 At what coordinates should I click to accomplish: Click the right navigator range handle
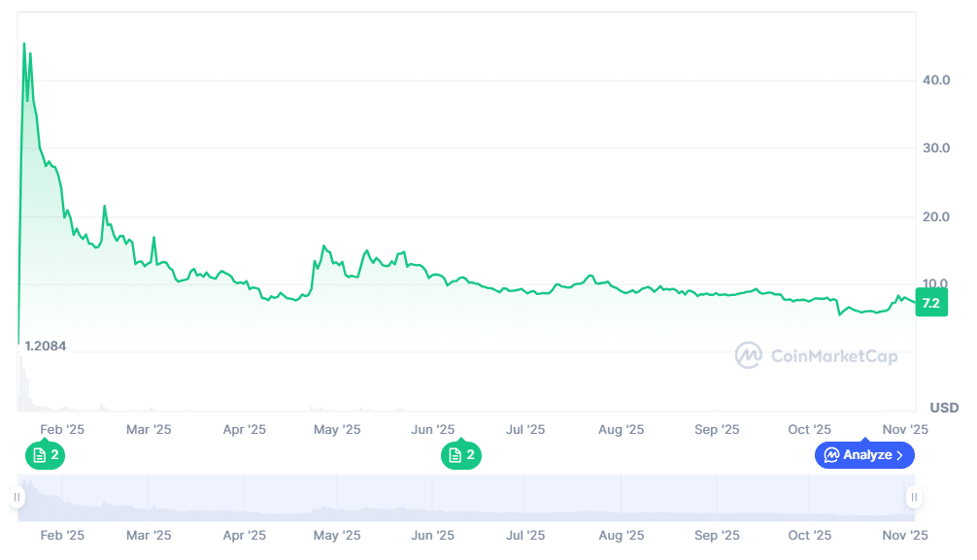pos(913,498)
